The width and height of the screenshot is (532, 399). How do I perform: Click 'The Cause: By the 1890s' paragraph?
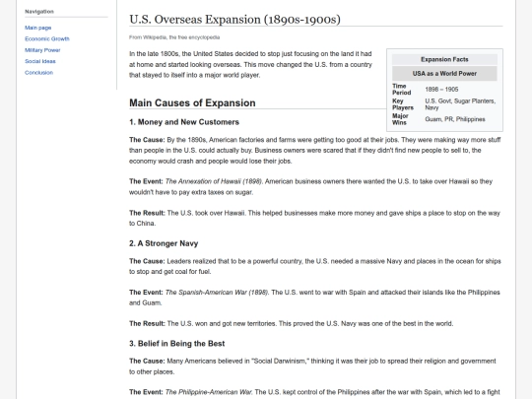click(315, 151)
